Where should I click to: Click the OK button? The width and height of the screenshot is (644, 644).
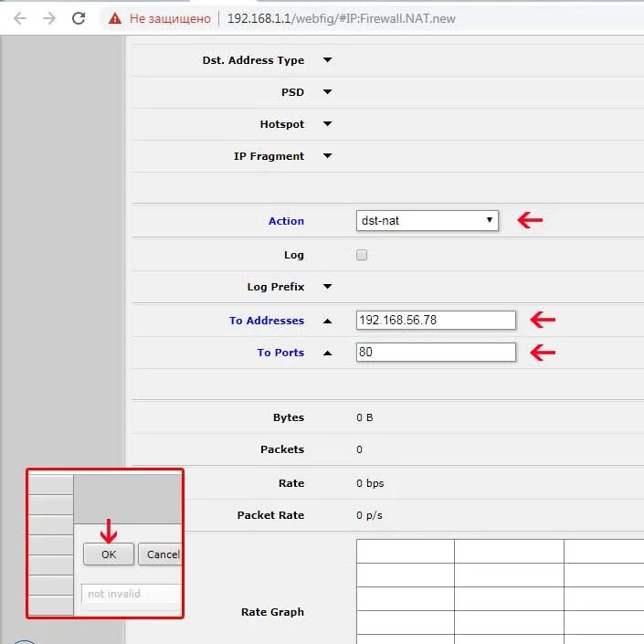[x=109, y=554]
